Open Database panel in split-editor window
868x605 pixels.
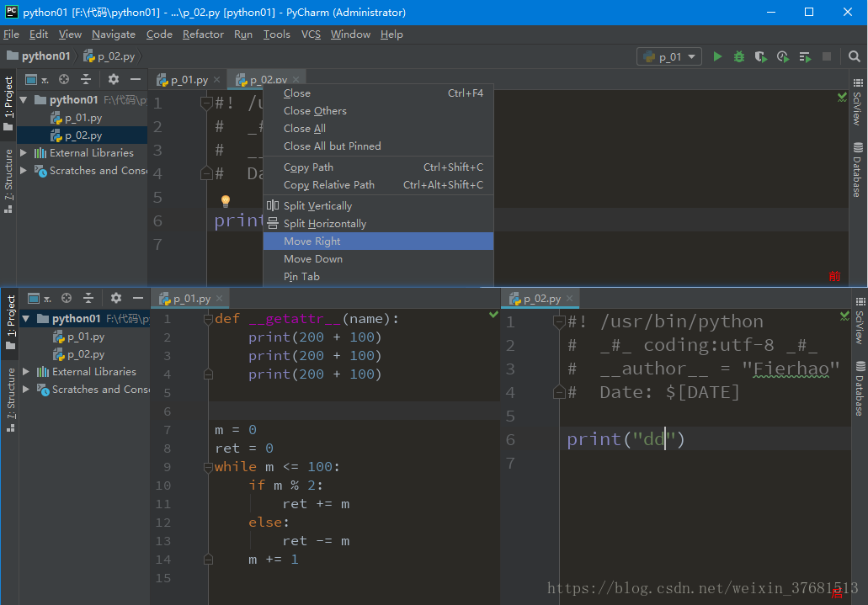[860, 388]
